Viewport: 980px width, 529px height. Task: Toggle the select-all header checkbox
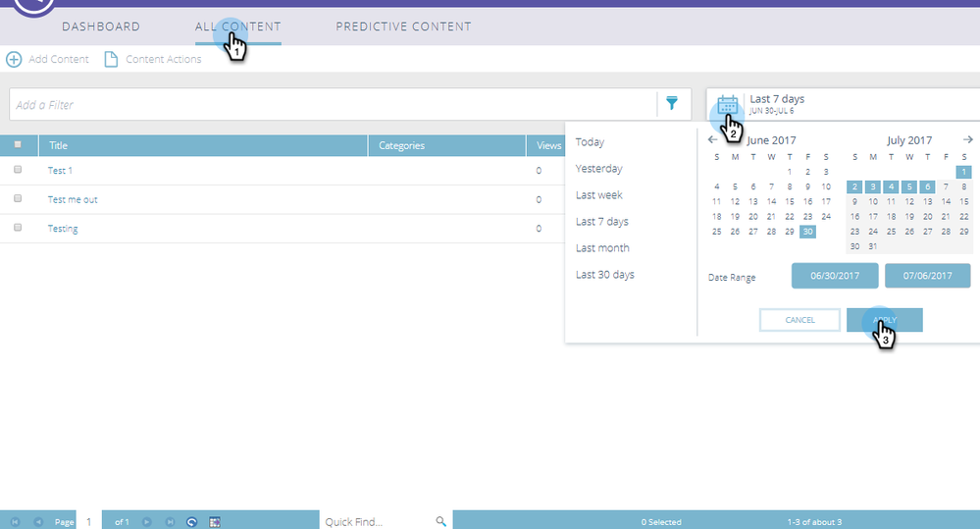(x=18, y=144)
